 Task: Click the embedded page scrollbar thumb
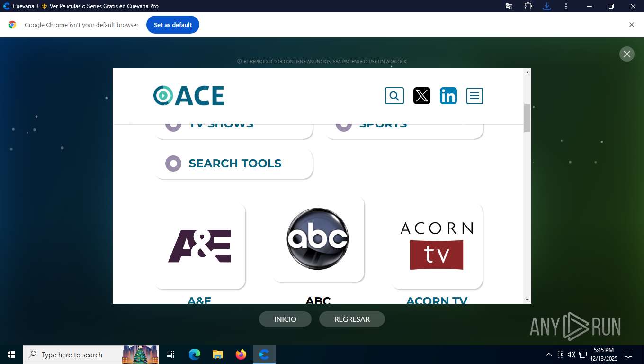[527, 118]
